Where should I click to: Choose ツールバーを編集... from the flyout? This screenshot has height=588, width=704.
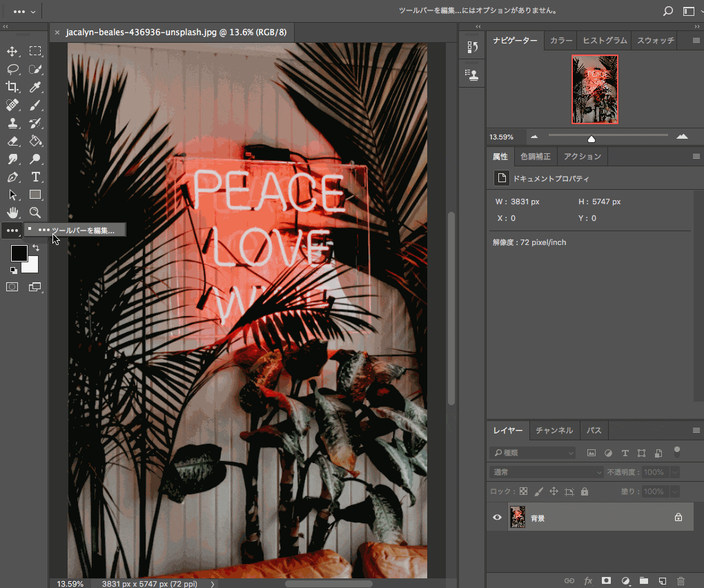(x=75, y=230)
